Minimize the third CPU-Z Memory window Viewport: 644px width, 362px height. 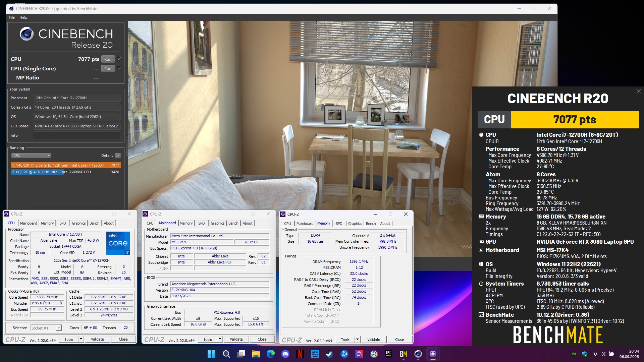click(x=375, y=214)
